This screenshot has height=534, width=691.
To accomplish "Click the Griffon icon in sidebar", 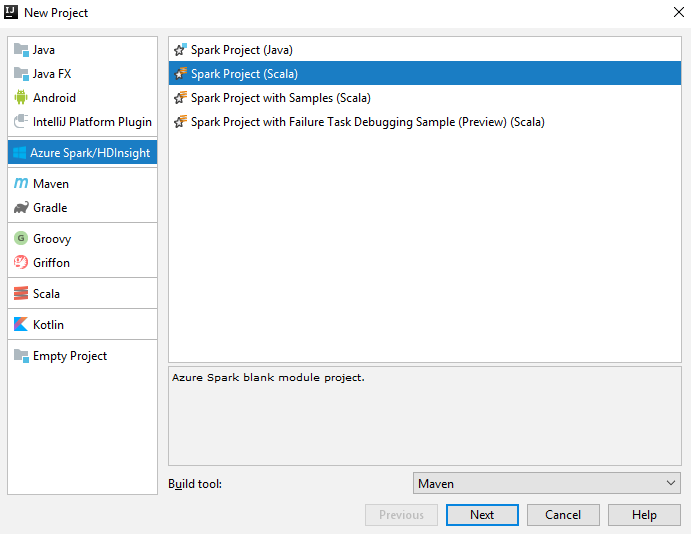I will click(21, 263).
